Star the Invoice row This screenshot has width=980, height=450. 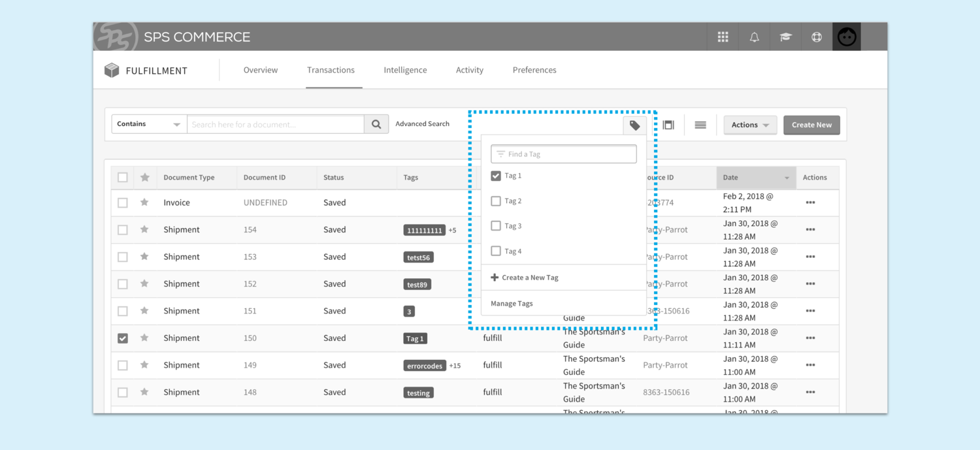pos(144,202)
